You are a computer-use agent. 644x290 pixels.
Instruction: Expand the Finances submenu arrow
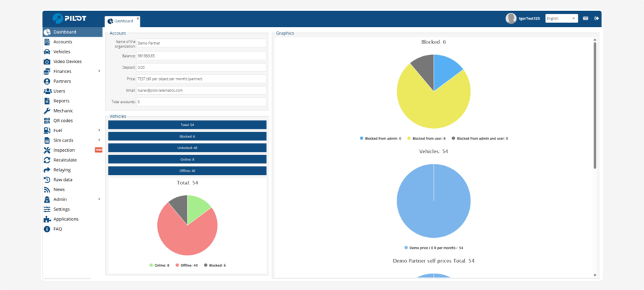pyautogui.click(x=99, y=71)
